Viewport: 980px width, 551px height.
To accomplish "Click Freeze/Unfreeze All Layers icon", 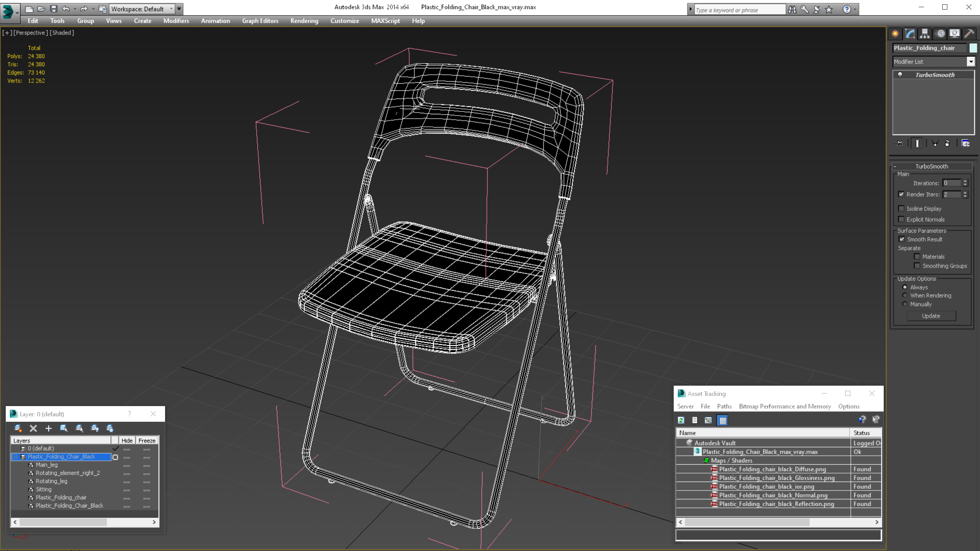I will click(110, 428).
